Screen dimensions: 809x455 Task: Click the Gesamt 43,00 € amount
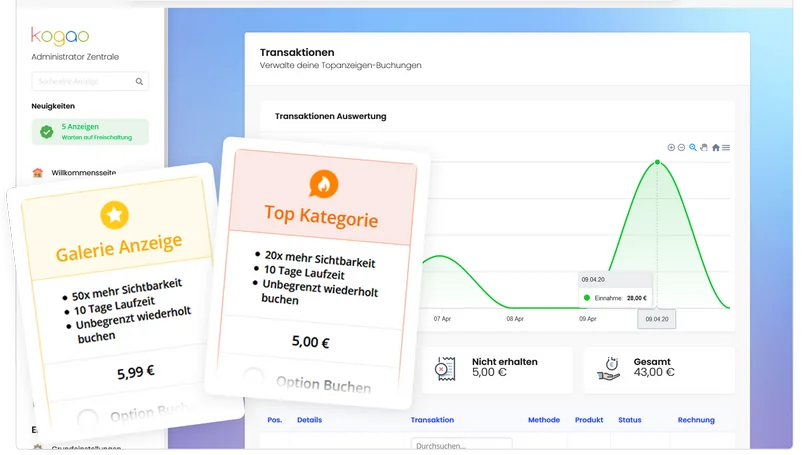pos(654,372)
